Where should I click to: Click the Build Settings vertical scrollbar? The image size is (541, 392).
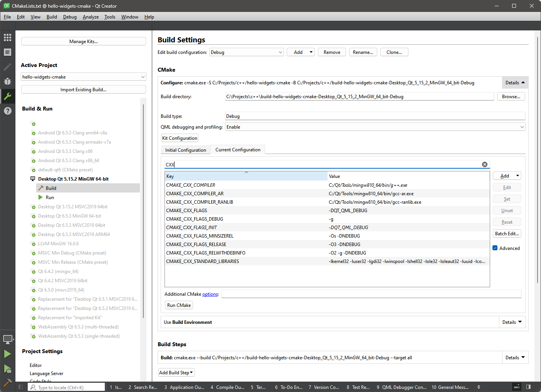tap(538, 160)
